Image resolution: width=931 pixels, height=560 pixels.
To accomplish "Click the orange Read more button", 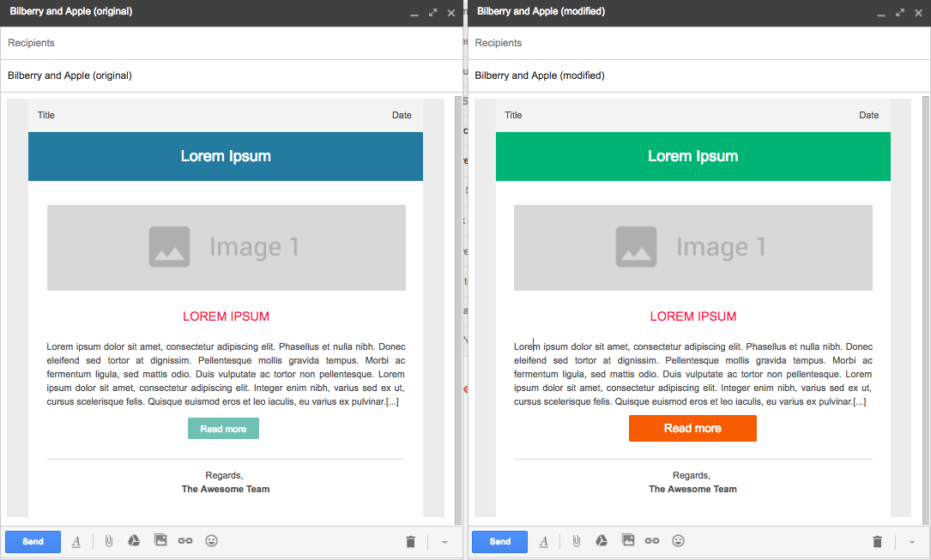I will [x=692, y=428].
